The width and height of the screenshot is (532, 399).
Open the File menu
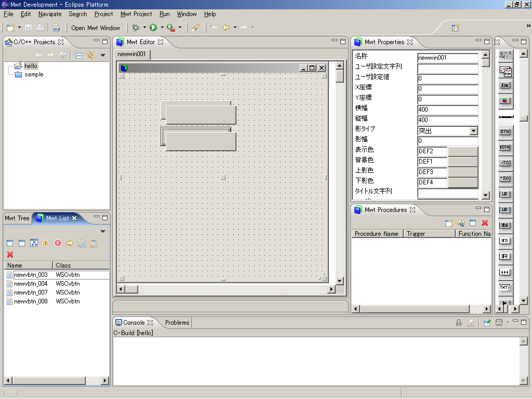(x=8, y=14)
